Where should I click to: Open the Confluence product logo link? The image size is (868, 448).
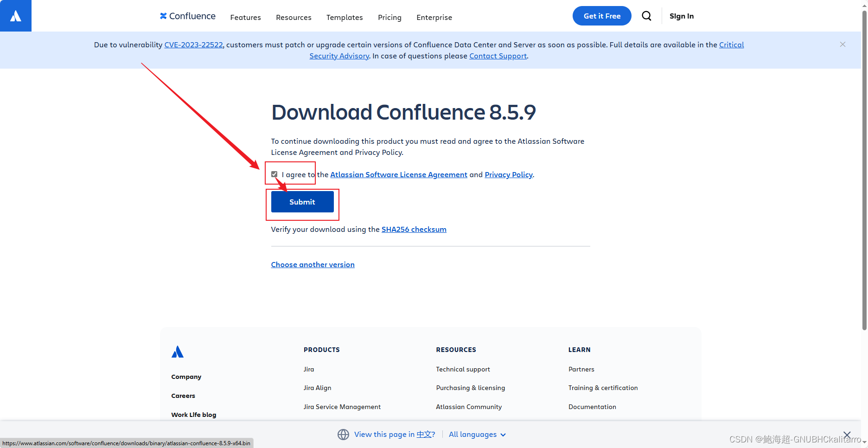coord(188,16)
